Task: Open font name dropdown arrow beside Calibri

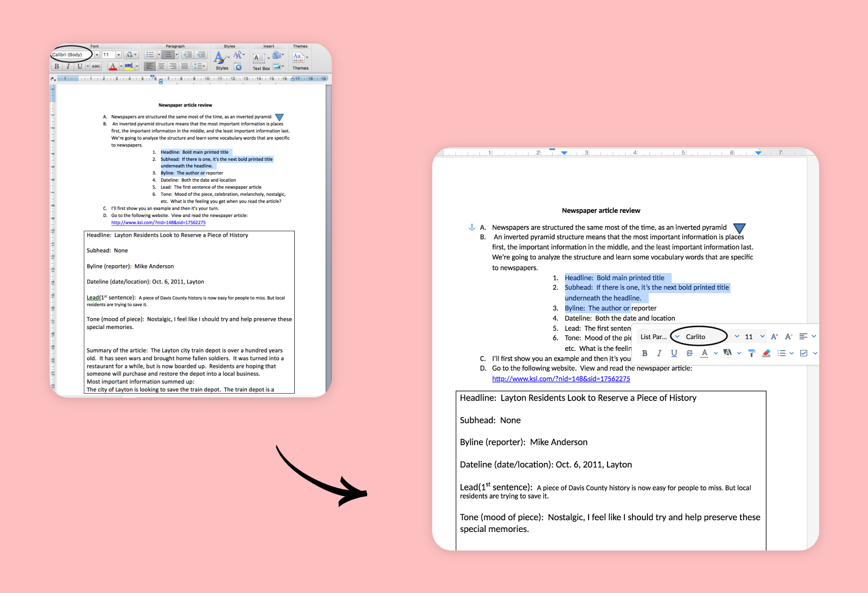Action: pos(97,55)
